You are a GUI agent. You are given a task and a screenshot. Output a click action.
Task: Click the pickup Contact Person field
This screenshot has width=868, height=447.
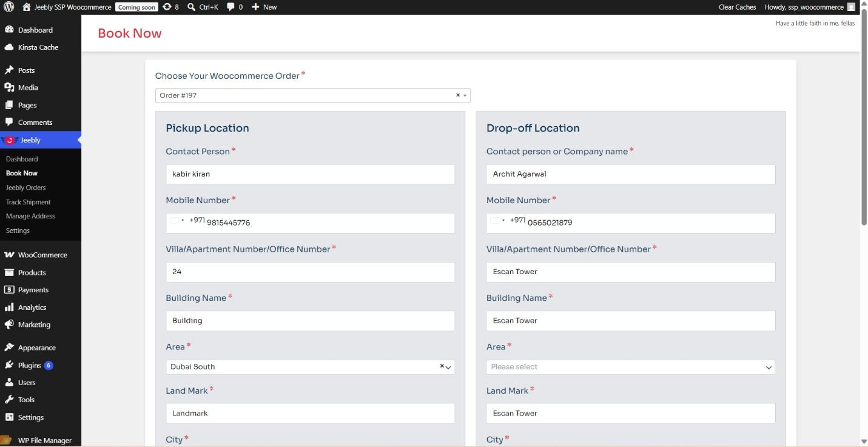310,174
